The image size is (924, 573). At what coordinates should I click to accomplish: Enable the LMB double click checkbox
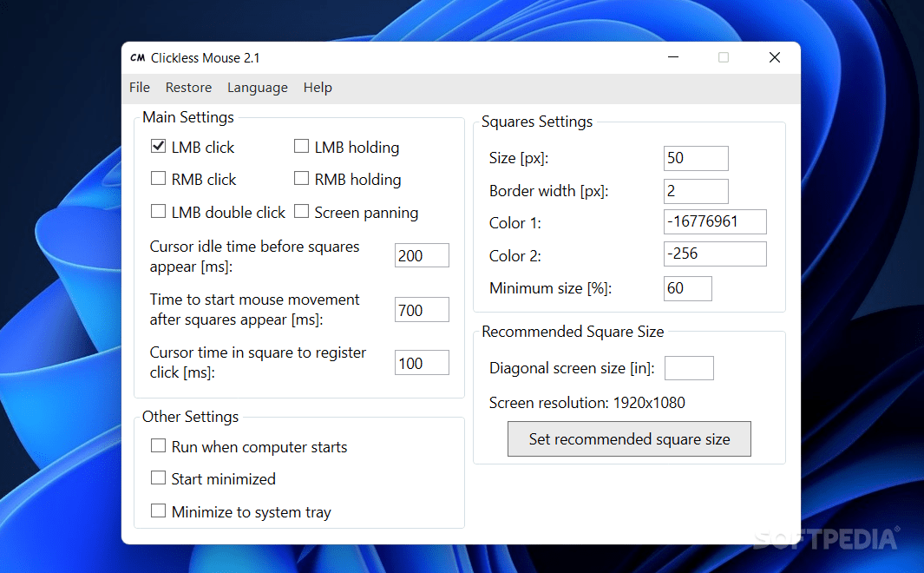[158, 211]
